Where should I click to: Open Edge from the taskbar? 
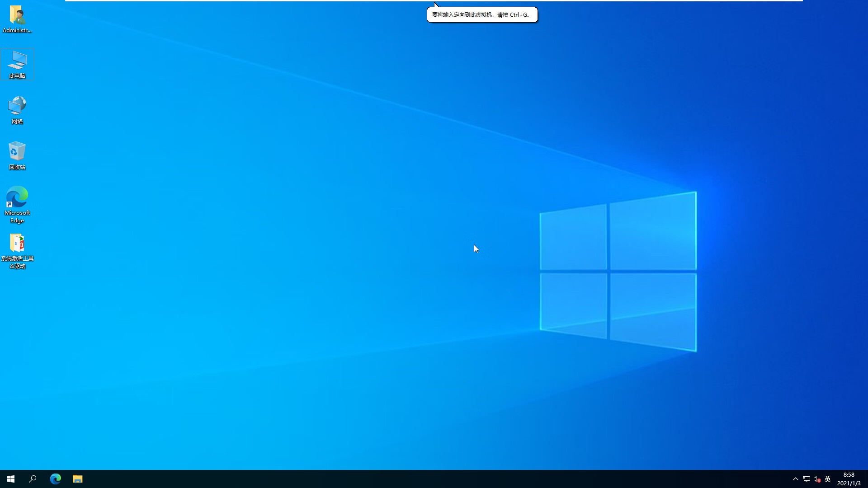tap(55, 479)
